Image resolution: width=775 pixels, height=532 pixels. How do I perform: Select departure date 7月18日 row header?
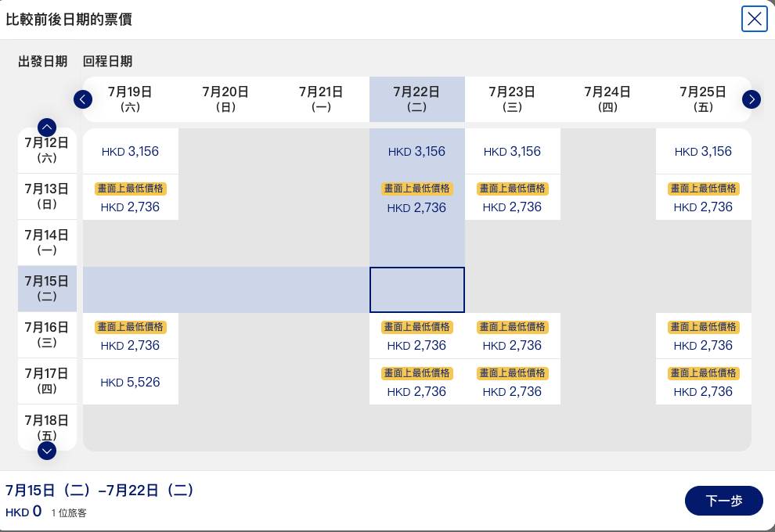point(47,427)
